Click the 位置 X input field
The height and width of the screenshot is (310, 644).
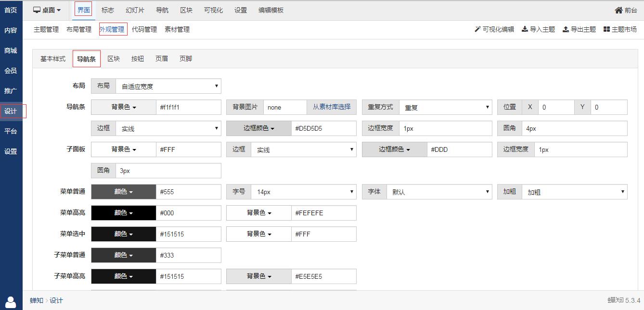click(x=556, y=107)
